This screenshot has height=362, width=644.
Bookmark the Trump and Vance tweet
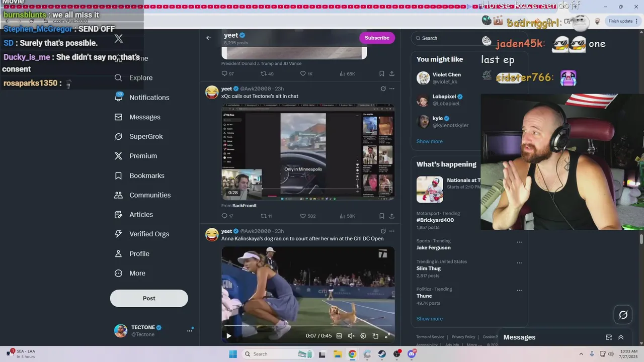tap(382, 74)
